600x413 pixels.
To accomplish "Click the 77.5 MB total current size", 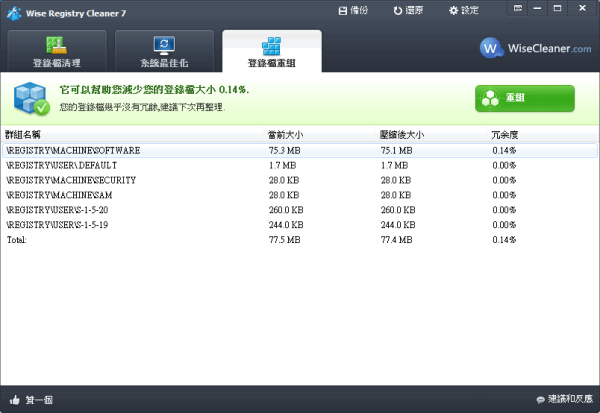I will click(x=284, y=240).
